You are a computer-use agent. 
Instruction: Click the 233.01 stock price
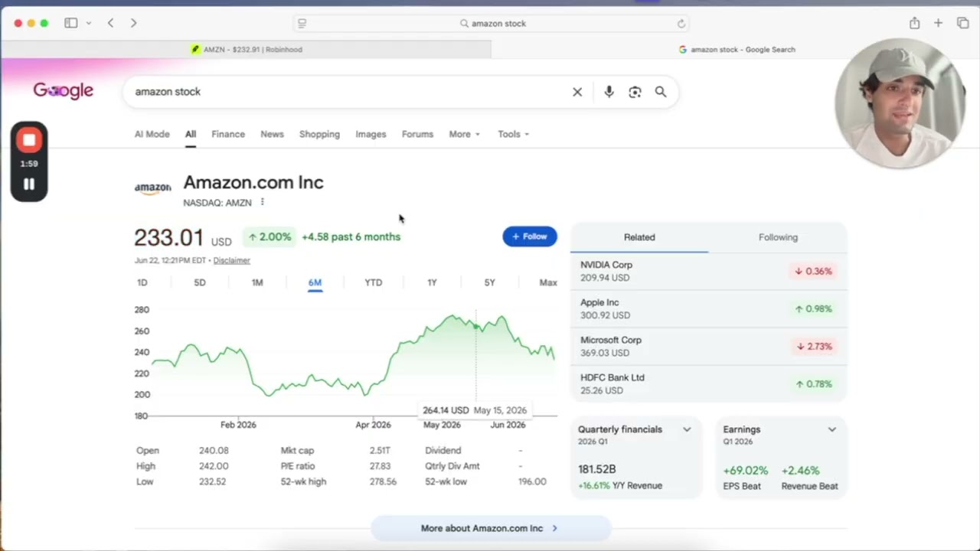(169, 237)
